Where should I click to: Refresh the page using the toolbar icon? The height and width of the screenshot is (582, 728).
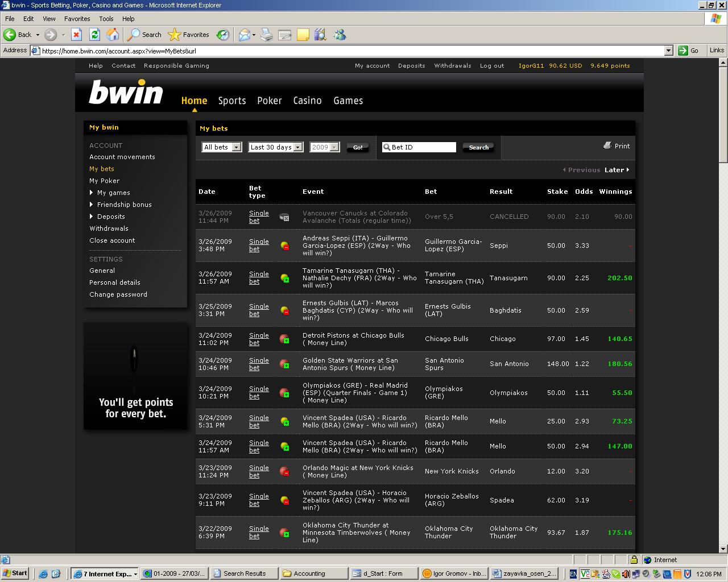94,35
